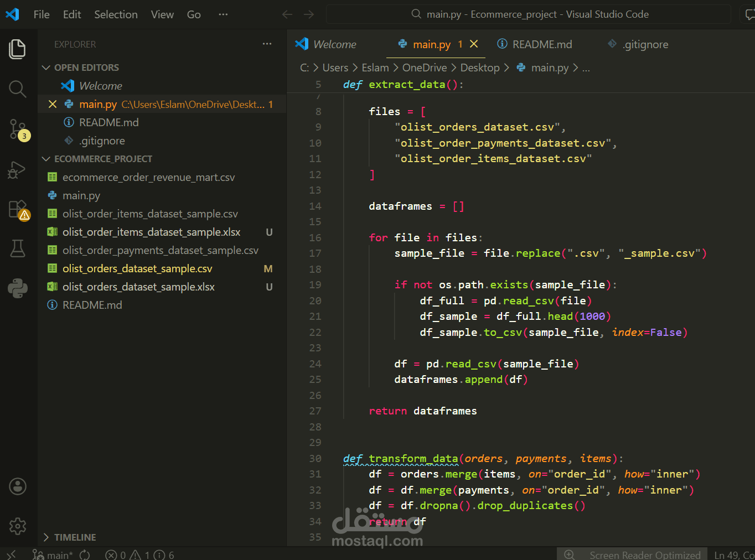The height and width of the screenshot is (560, 755).
Task: Open the Run and Debug view
Action: pyautogui.click(x=18, y=170)
